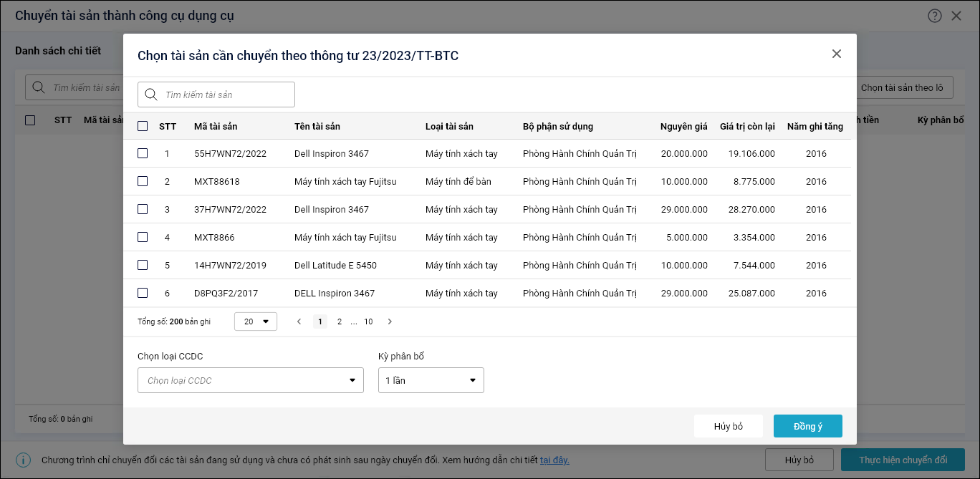980x479 pixels.
Task: Go to previous page using left arrow
Action: tap(299, 321)
